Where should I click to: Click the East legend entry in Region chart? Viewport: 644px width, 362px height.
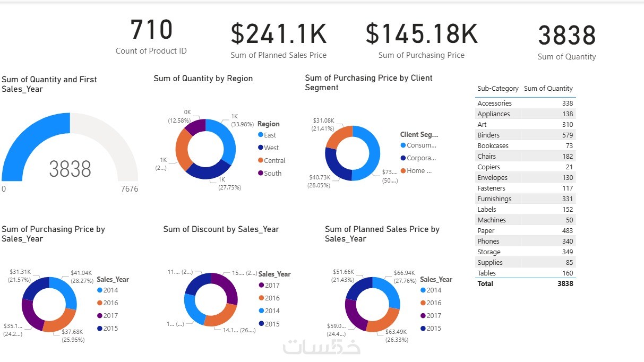[270, 135]
